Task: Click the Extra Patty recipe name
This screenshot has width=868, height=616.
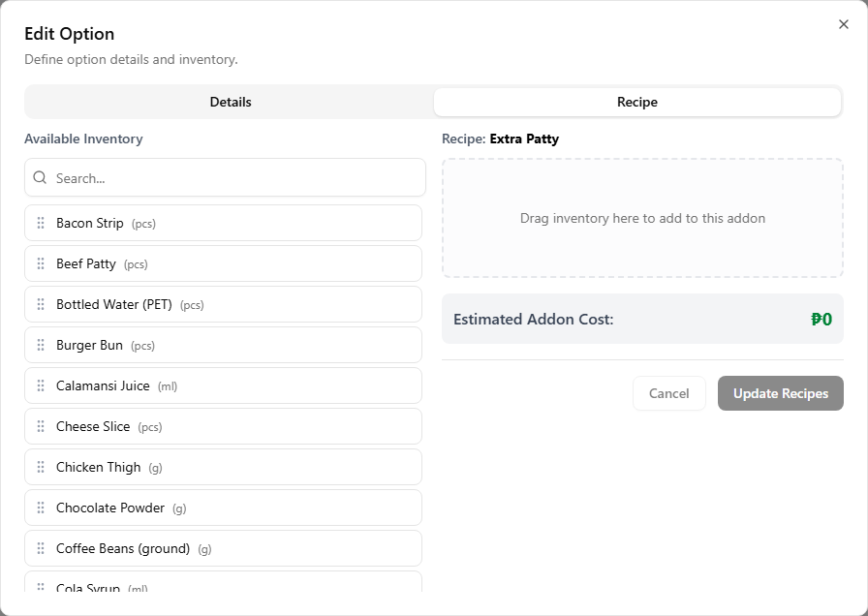Action: (x=524, y=139)
